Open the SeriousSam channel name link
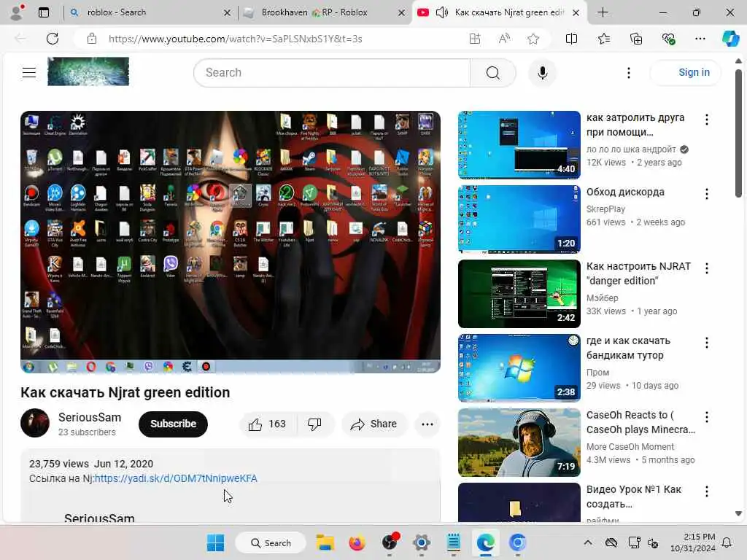Screen dimensions: 747x560 [90, 417]
